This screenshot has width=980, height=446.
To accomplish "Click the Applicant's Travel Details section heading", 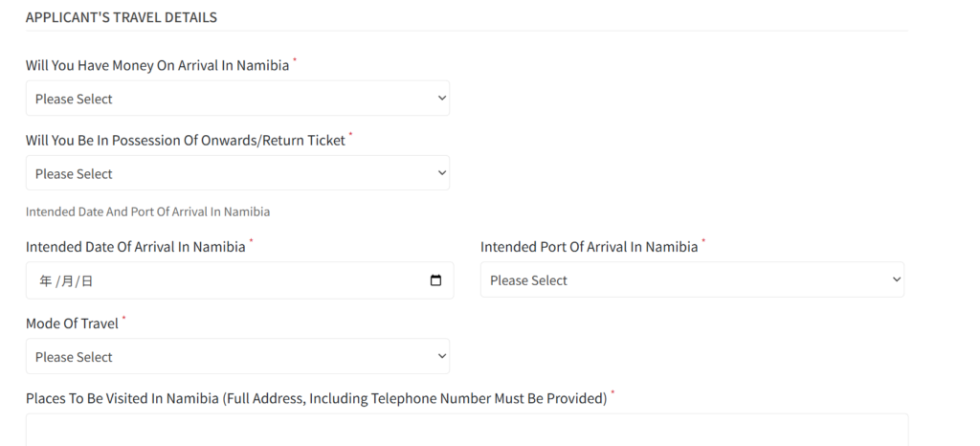I will [122, 17].
